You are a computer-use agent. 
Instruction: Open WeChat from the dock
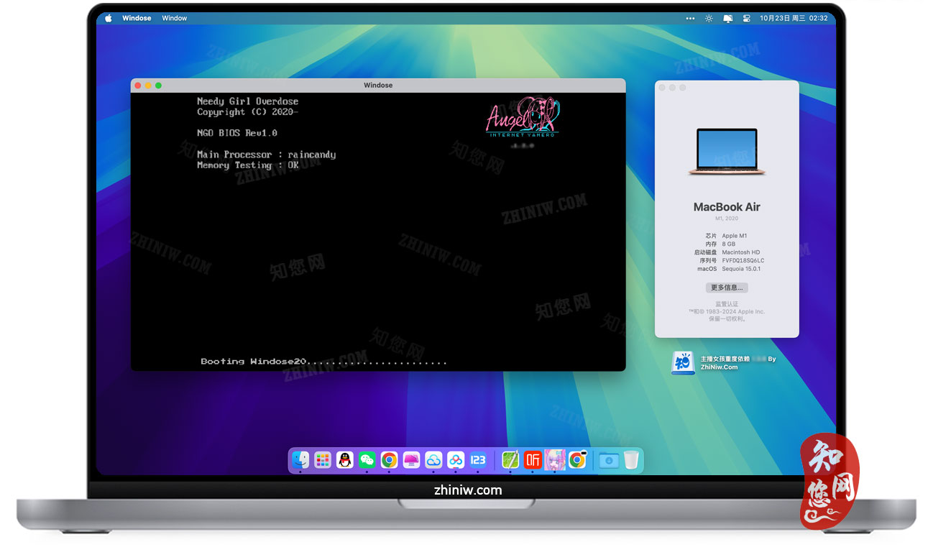[x=367, y=460]
